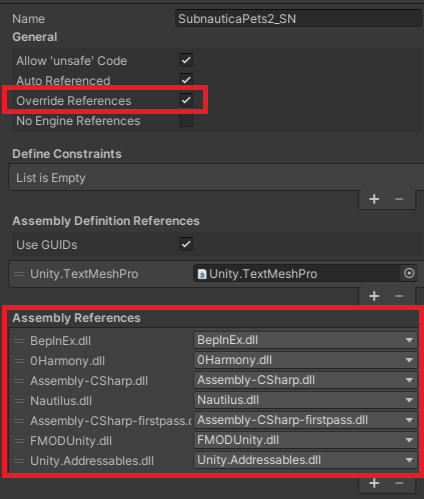Grab reorder handle of BepInEx.dll row
The height and width of the screenshot is (499, 424).
pos(19,341)
